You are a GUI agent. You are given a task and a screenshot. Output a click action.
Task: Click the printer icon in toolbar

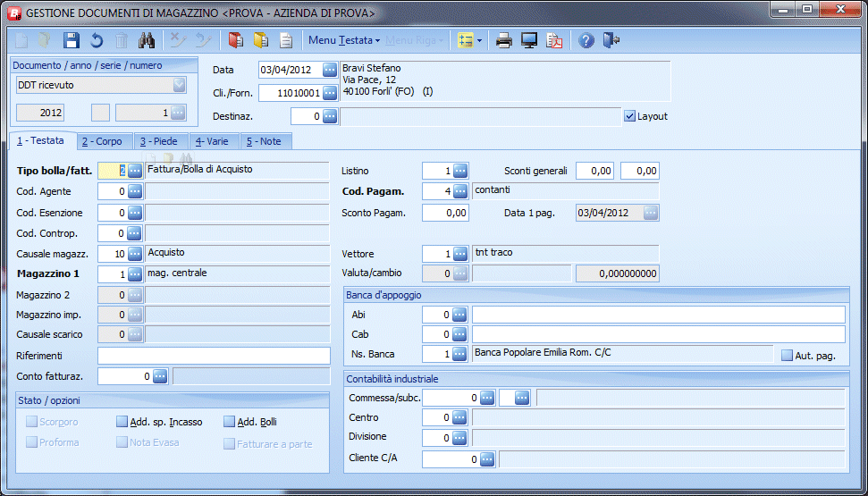point(504,40)
